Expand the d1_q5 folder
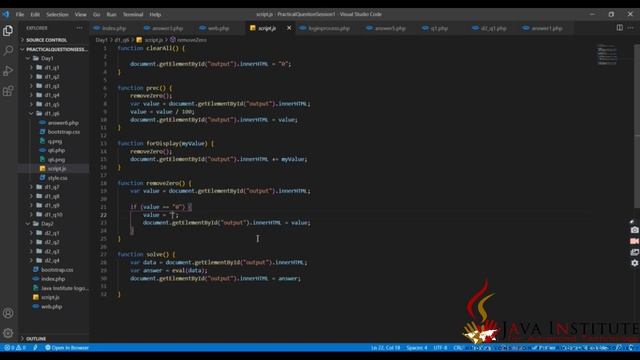640x360 pixels. click(x=53, y=104)
